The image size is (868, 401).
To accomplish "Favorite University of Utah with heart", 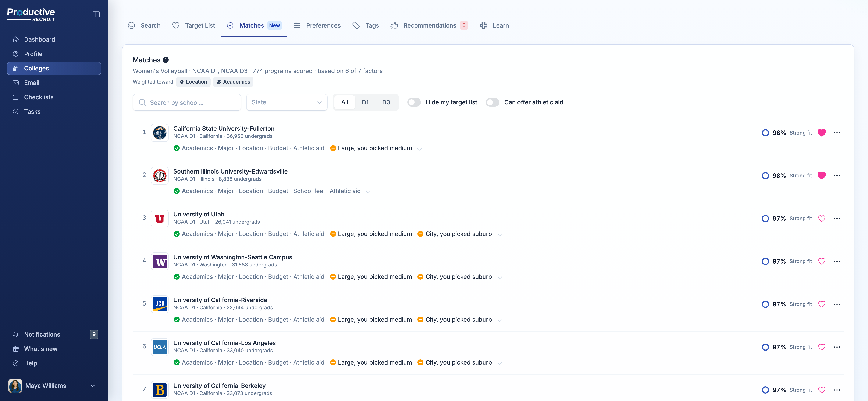I will pos(822,219).
